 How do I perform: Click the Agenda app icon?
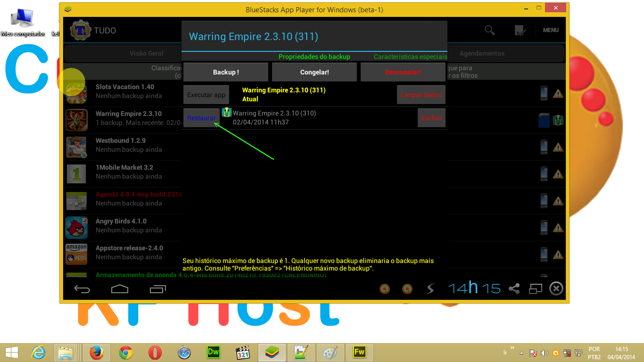pos(76,201)
